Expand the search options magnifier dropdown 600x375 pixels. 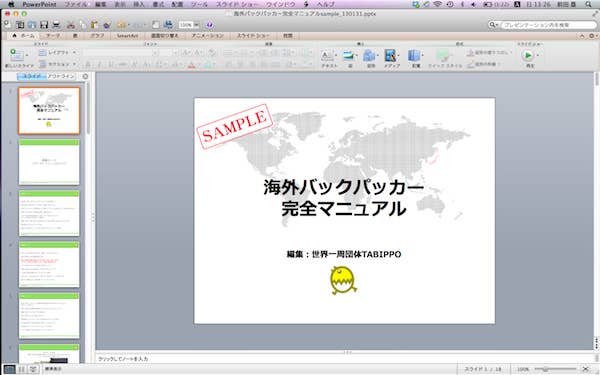(493, 25)
